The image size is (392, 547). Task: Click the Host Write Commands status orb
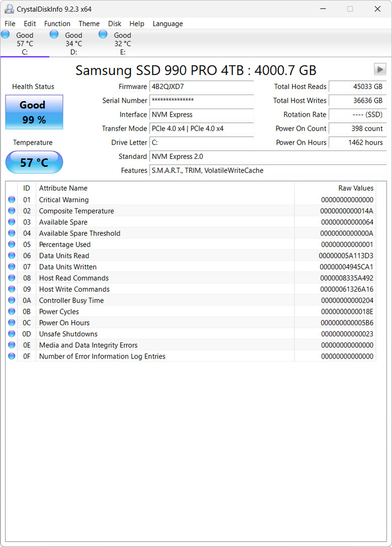point(12,289)
